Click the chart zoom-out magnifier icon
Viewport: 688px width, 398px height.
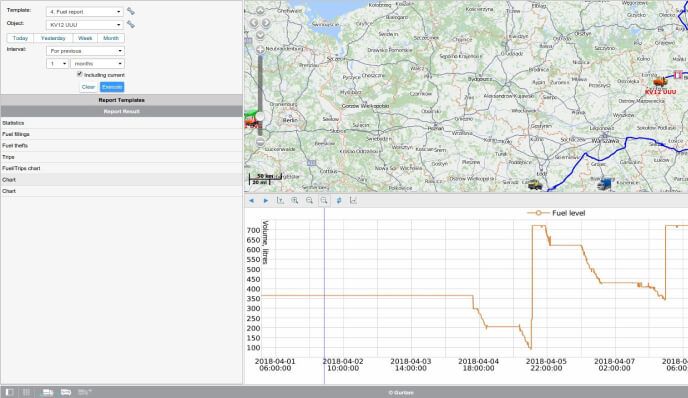click(x=310, y=201)
